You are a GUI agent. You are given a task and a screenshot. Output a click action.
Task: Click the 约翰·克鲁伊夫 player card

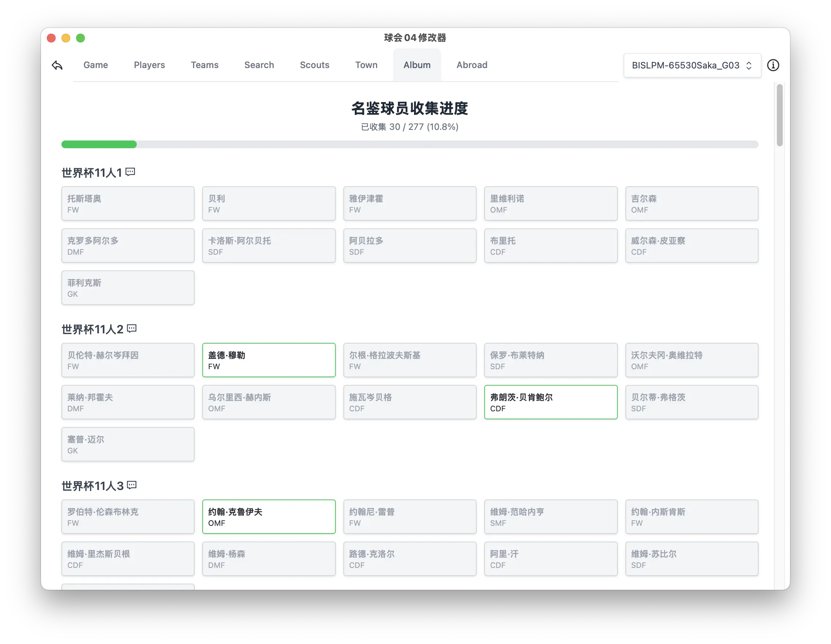pos(268,517)
